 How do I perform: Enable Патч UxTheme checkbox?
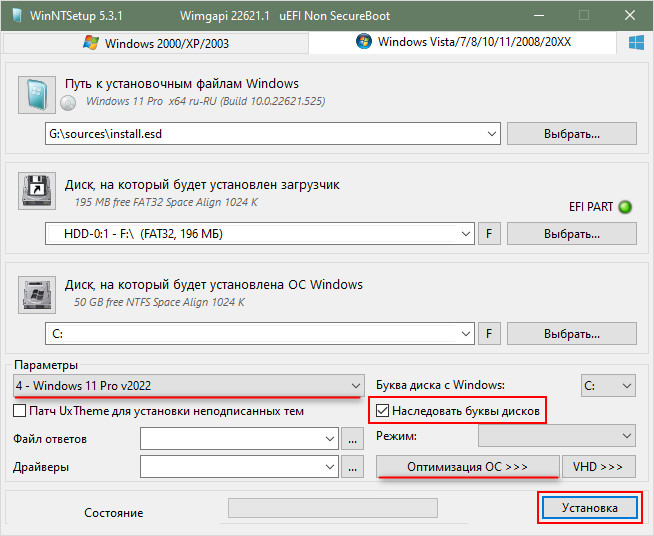point(20,411)
